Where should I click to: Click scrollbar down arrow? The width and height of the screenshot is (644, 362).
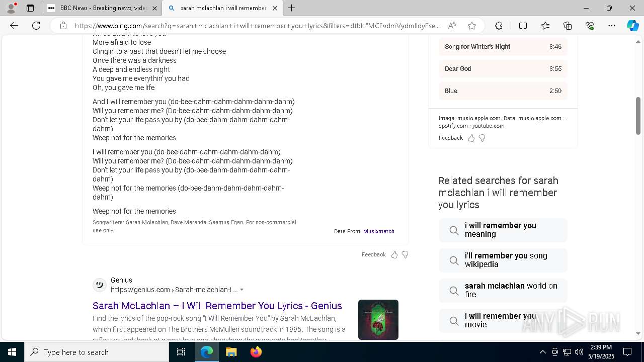click(x=638, y=333)
